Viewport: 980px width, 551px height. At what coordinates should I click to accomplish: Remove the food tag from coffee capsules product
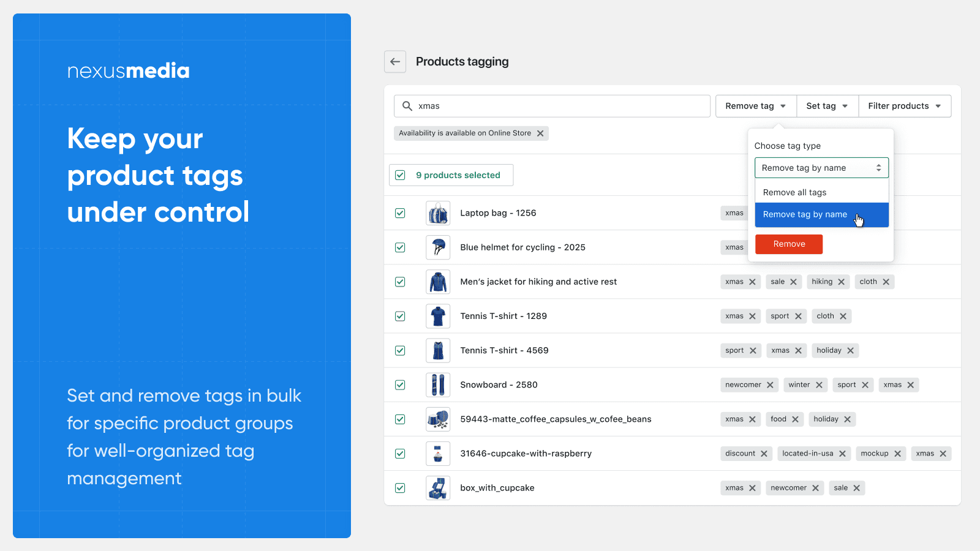(796, 419)
